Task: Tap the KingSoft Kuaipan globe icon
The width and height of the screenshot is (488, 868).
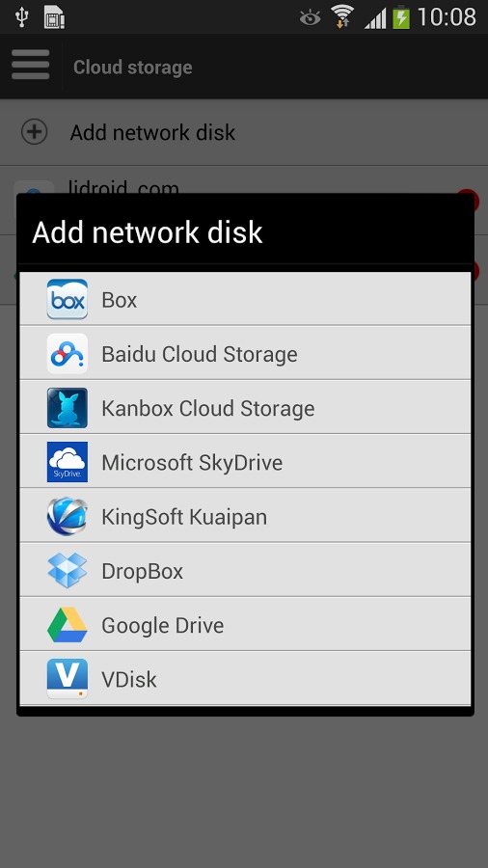Action: [67, 516]
